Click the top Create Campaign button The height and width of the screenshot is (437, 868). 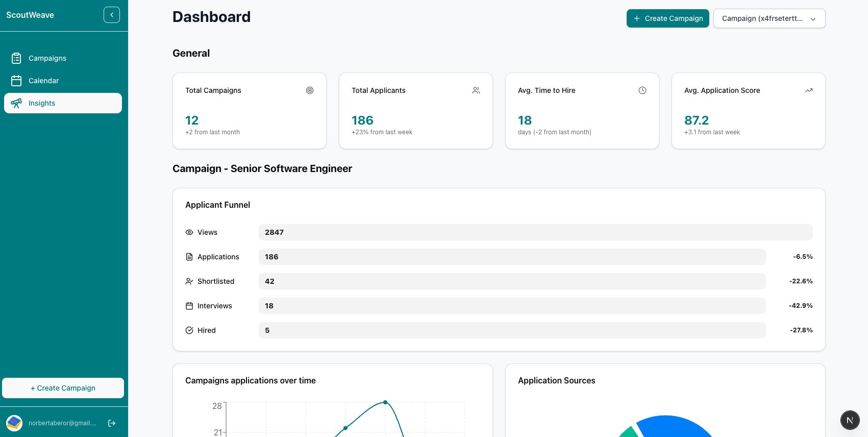(667, 18)
